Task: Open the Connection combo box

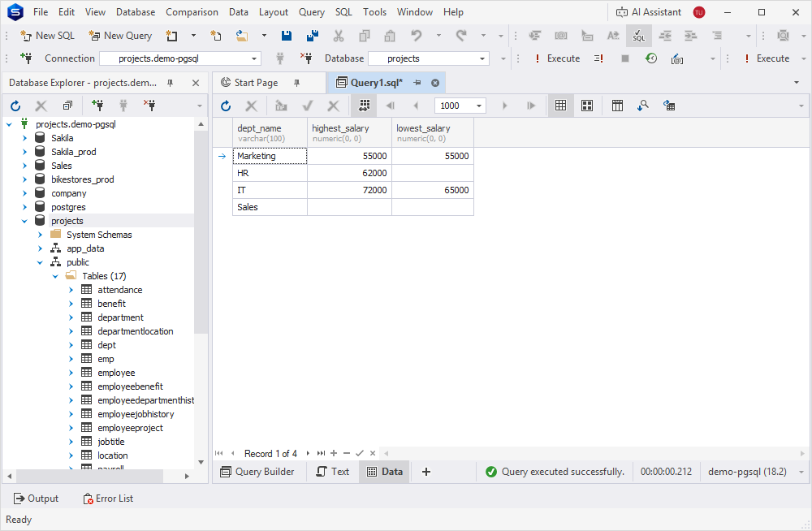Action: (179, 58)
